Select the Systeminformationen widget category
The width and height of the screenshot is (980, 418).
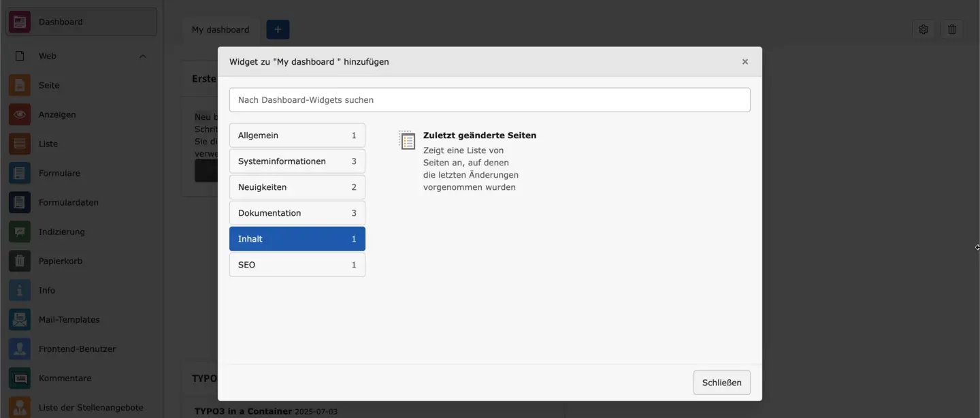[297, 161]
